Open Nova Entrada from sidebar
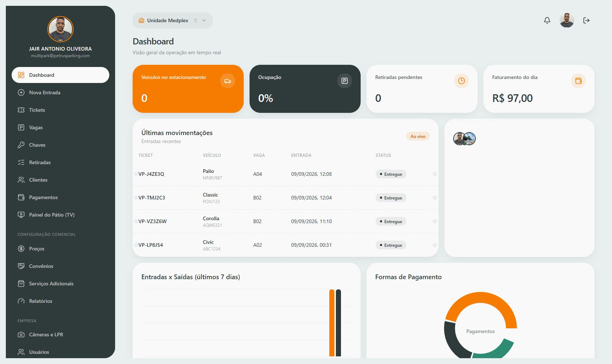The width and height of the screenshot is (612, 364). (60, 92)
